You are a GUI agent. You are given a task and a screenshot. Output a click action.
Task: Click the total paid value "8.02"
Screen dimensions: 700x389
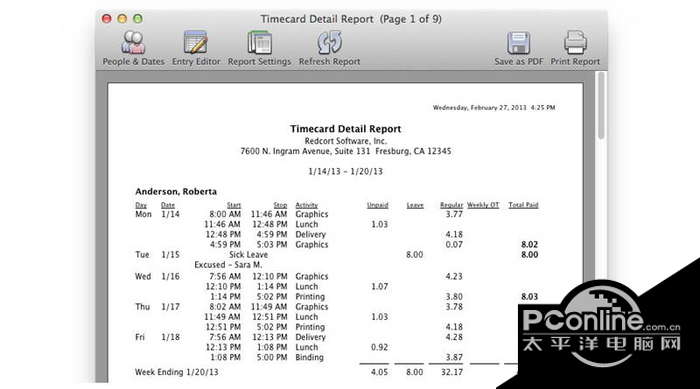point(529,244)
